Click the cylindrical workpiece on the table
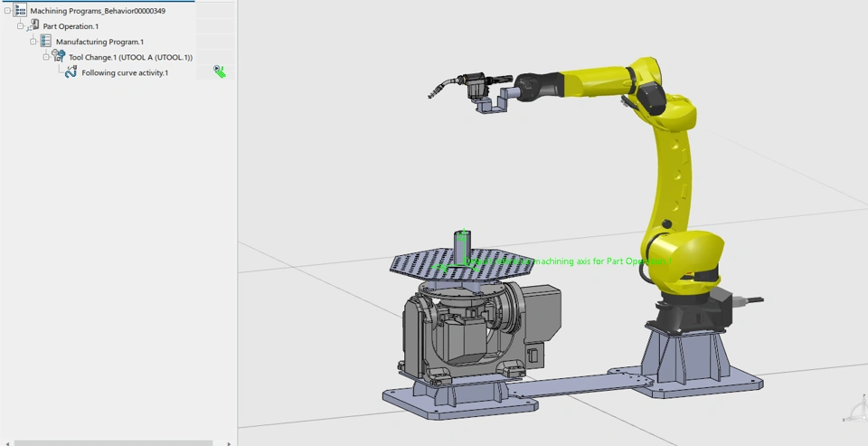Screen dimensions: 868x446 (462, 247)
